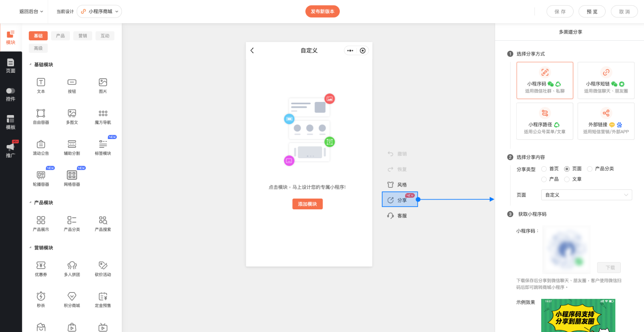Select the 文本 text module icon
This screenshot has width=644, height=332.
[41, 83]
